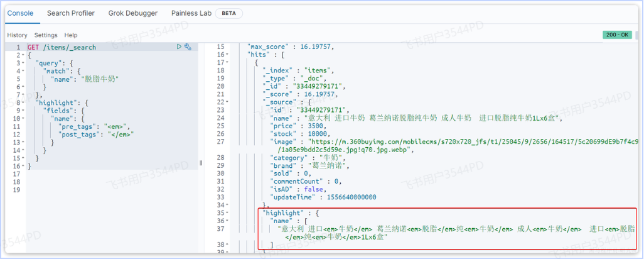Viewport: 644px width, 259px height.
Task: Fold the highlight "name" array at line 36
Action: [x=227, y=221]
